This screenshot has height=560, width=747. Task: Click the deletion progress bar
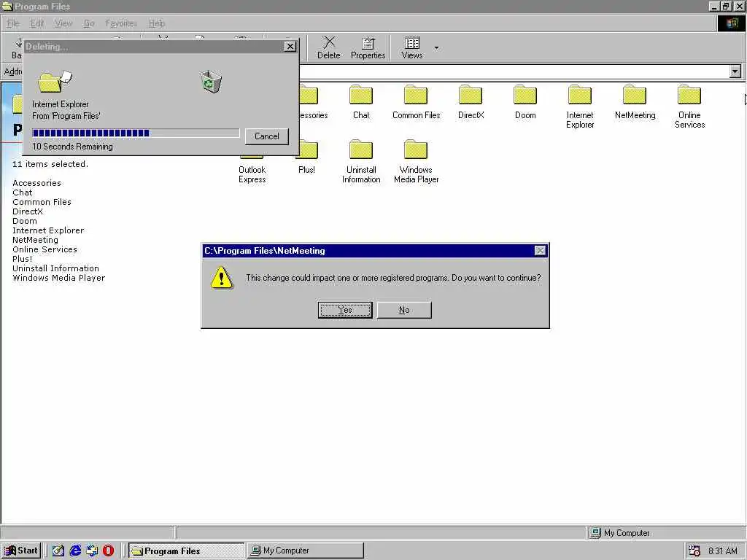click(x=136, y=133)
